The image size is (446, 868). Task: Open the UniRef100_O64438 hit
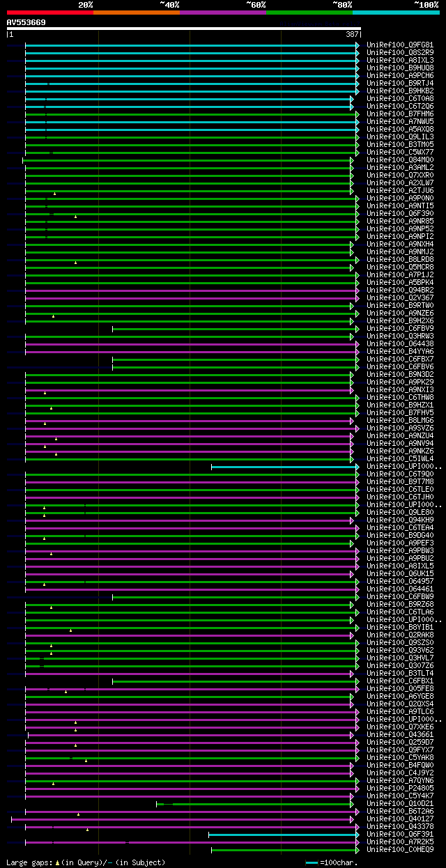[x=401, y=344]
